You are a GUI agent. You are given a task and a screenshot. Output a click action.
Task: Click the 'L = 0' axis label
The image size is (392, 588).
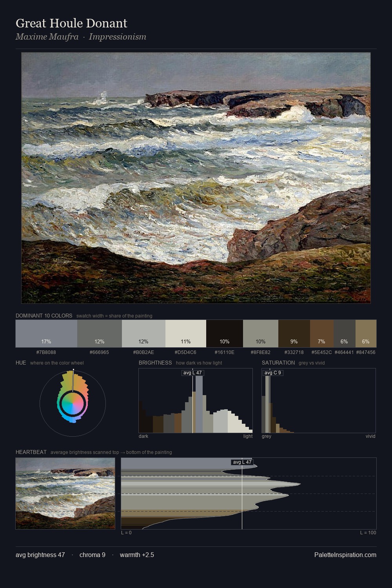point(126,533)
